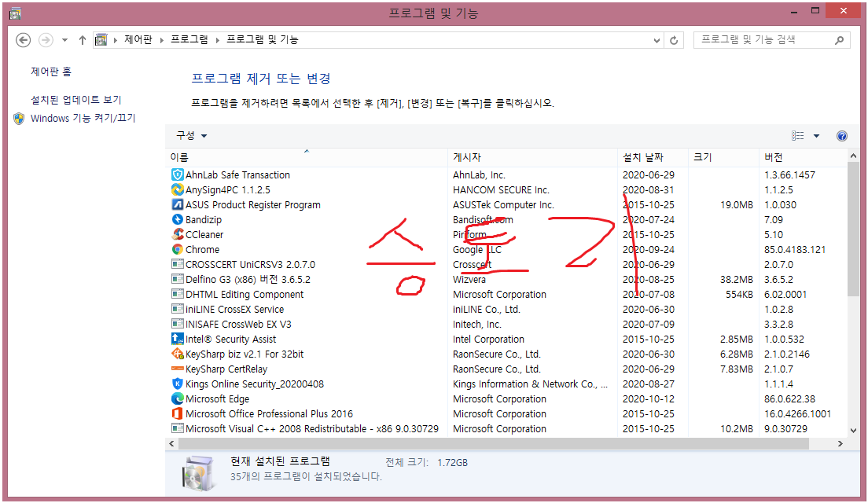The width and height of the screenshot is (868, 503).
Task: Open the 구성 organize menu
Action: pyautogui.click(x=191, y=135)
